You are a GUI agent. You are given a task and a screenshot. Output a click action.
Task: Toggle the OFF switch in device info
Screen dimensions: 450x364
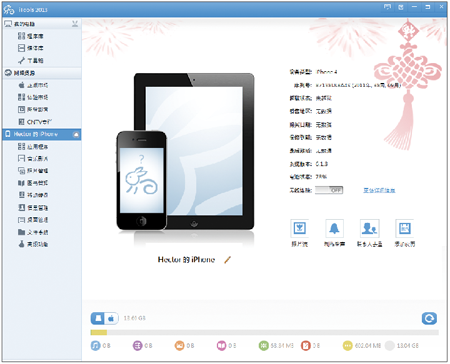(x=329, y=190)
